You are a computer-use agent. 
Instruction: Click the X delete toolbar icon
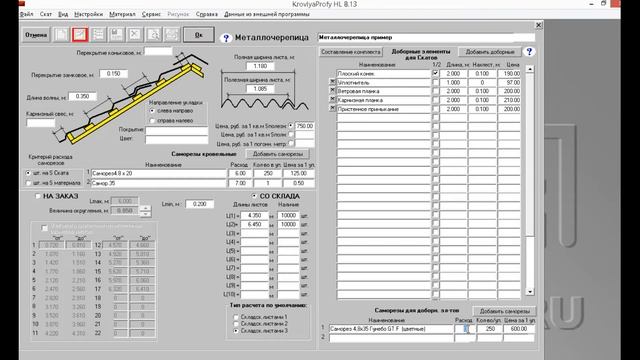(x=135, y=35)
